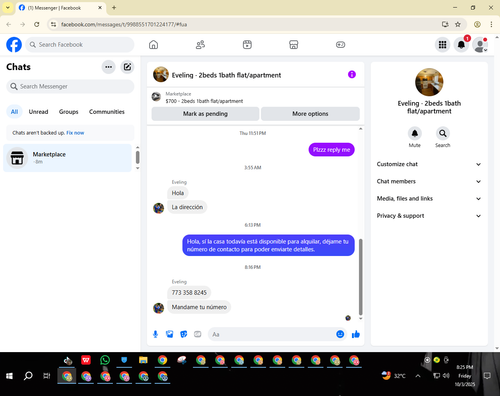Click the browser address bar
This screenshot has height=396, width=500.
coord(247,24)
